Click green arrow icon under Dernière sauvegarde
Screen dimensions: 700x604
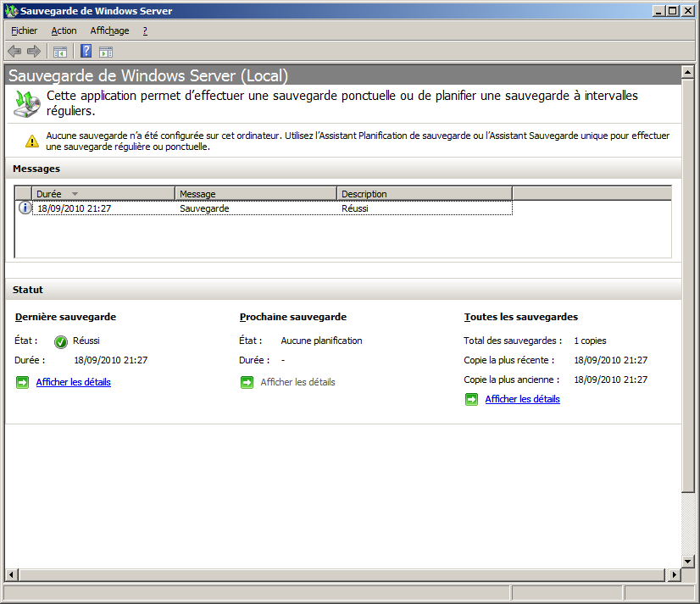[x=22, y=383]
